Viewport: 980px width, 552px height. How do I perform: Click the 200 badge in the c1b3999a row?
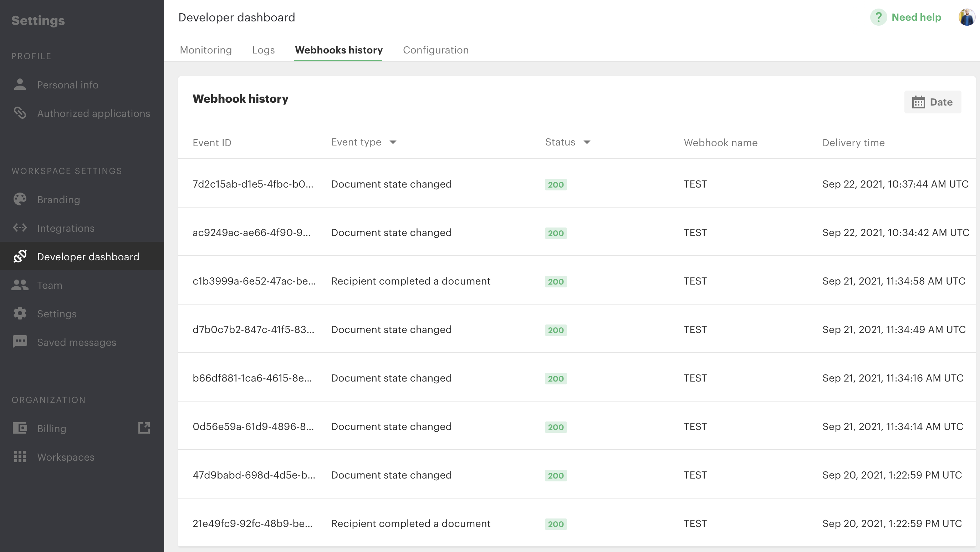(555, 281)
